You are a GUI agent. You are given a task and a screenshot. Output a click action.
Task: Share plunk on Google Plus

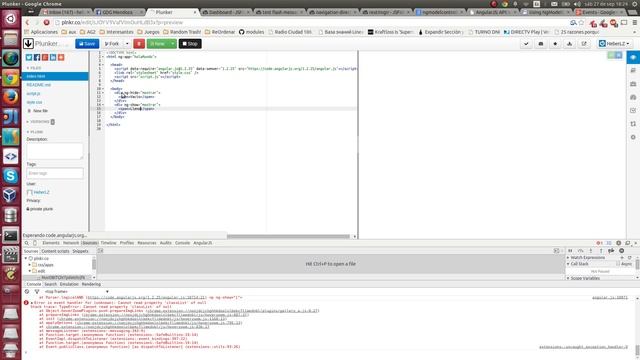point(45,58)
